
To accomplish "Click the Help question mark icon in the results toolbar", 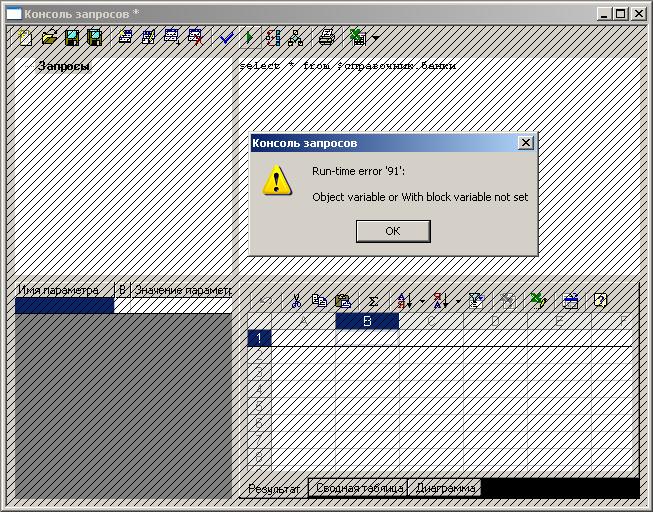I will 600,300.
